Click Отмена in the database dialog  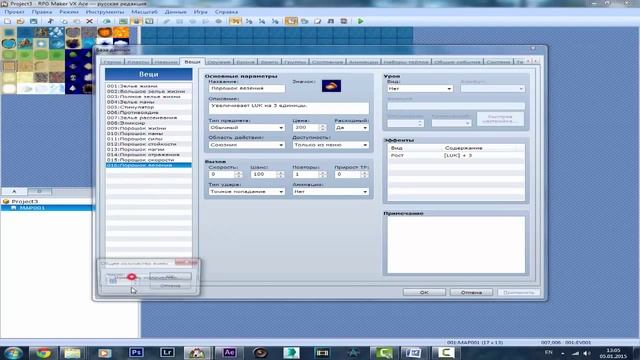click(471, 292)
